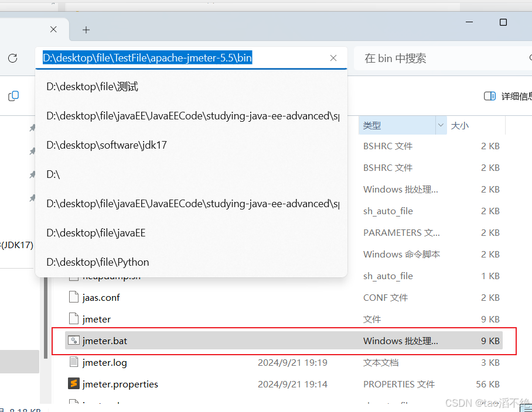
Task: Click jmeter.properties date 2024/9/21 19:14
Action: 292,384
